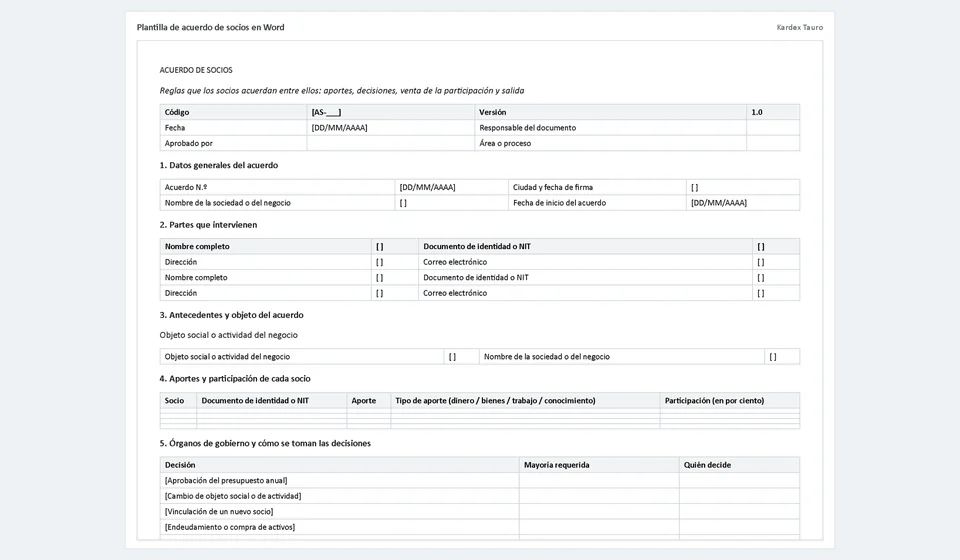The width and height of the screenshot is (960, 560).
Task: Select the "Código" cell
Action: (x=233, y=112)
